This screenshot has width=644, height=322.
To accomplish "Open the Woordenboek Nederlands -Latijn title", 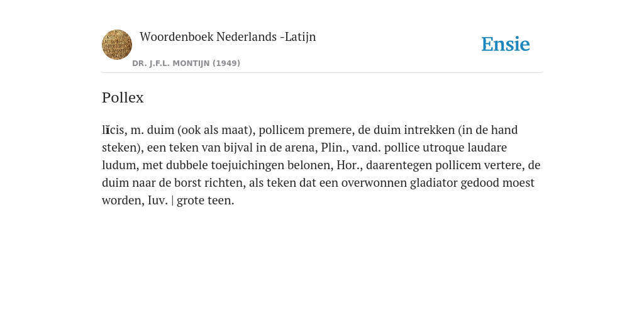I will coord(228,36).
